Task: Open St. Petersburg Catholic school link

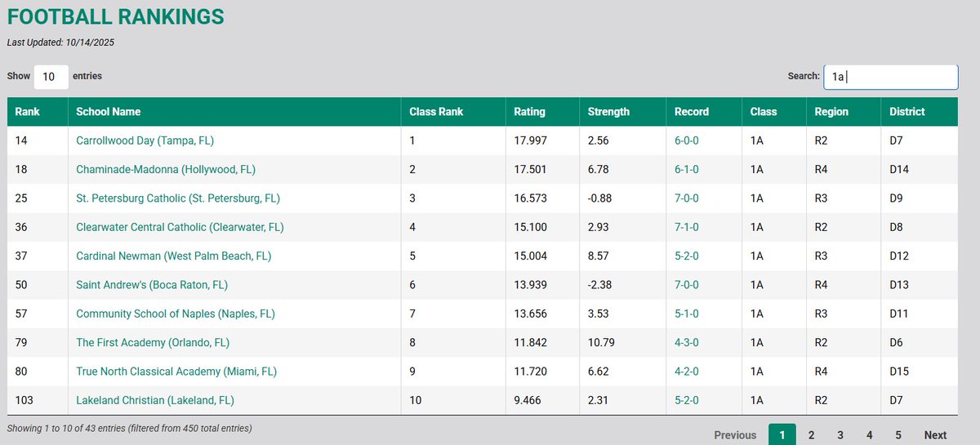Action: (x=178, y=198)
